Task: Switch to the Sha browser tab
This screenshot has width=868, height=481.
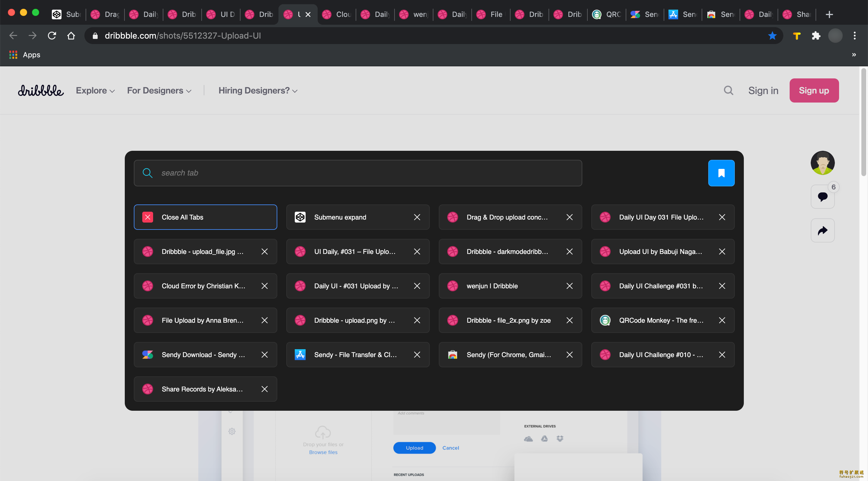Action: (x=797, y=14)
